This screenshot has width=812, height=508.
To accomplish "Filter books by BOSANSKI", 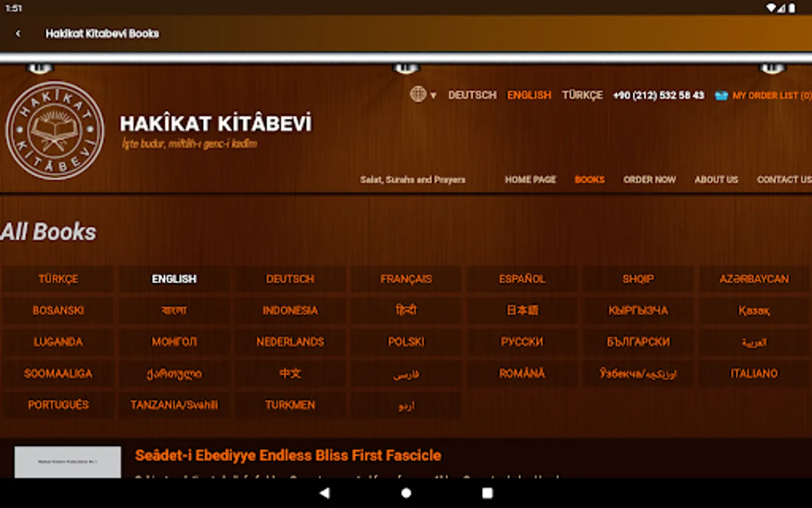I will point(58,310).
